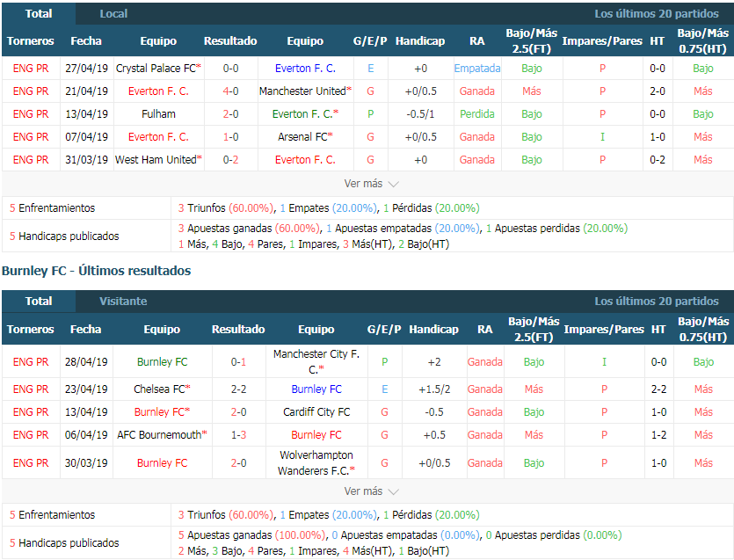Open the Manchester United team link
This screenshot has height=560, width=734.
click(302, 91)
